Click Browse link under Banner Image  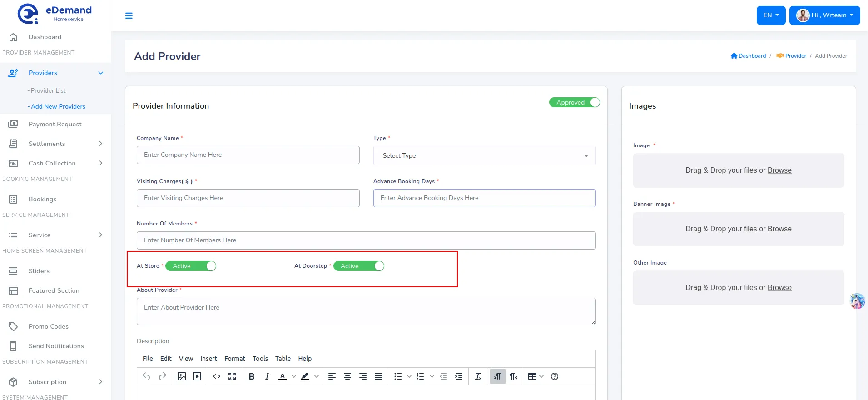779,229
